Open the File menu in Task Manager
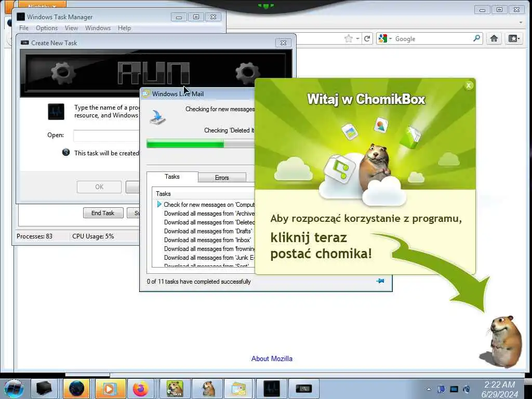The image size is (532, 399). [x=24, y=28]
